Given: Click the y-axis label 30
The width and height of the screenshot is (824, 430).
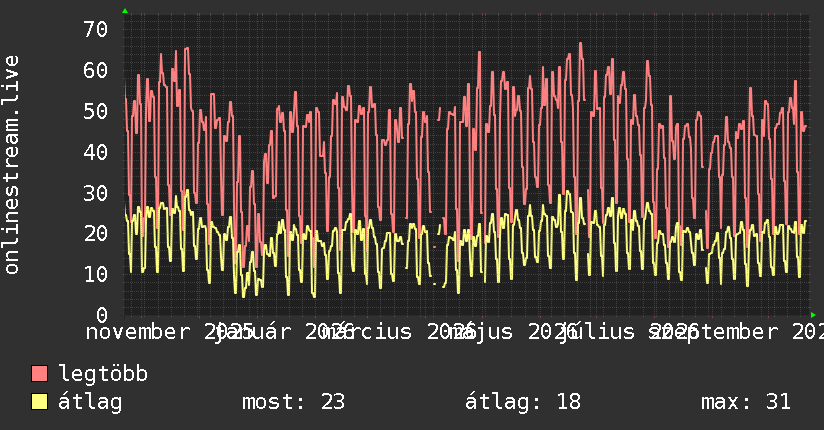Looking at the screenshot, I should coord(96,193).
